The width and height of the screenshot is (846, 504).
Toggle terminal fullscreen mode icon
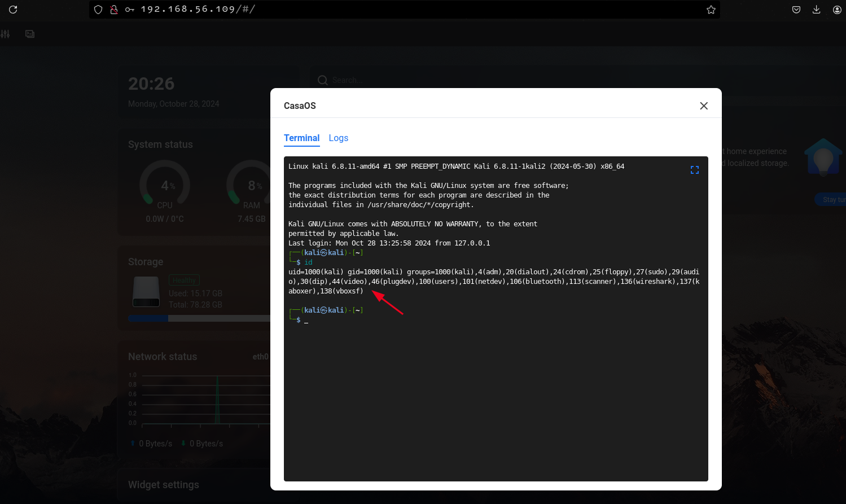pyautogui.click(x=695, y=170)
